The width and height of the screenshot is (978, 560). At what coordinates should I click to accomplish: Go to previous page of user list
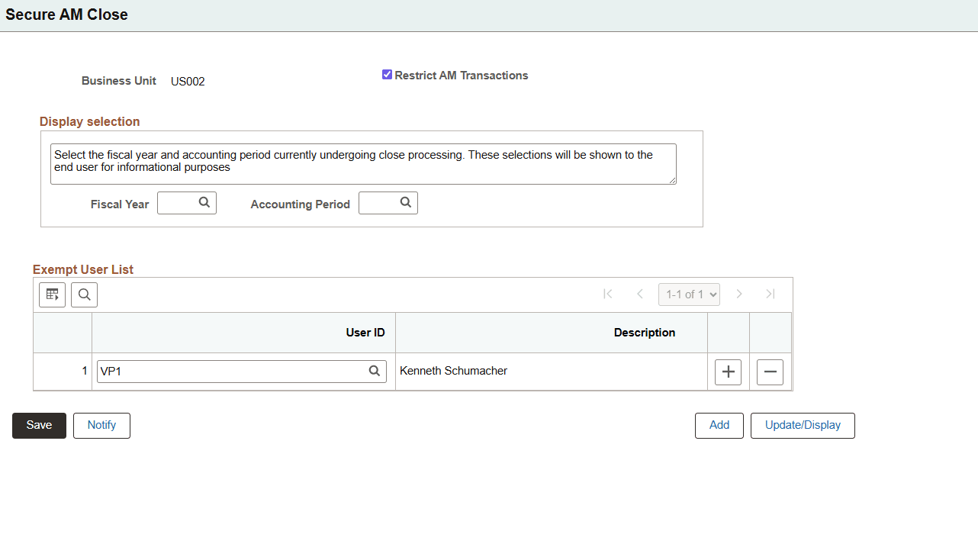coord(640,294)
